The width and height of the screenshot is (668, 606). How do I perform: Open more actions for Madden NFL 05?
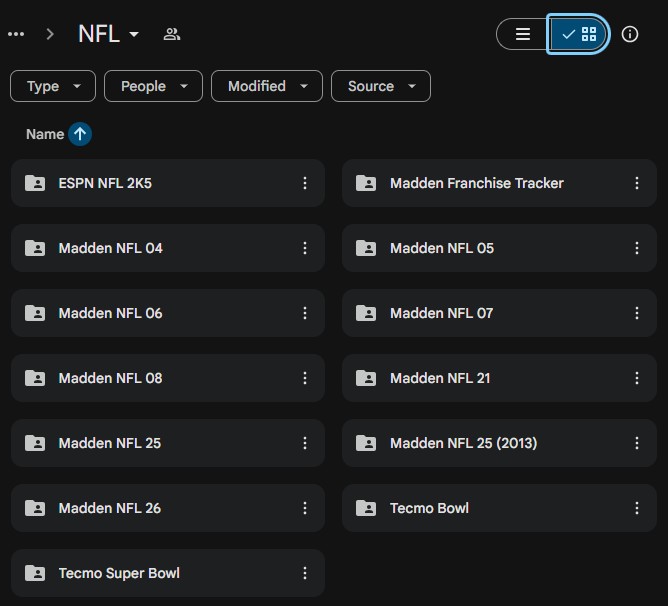636,248
